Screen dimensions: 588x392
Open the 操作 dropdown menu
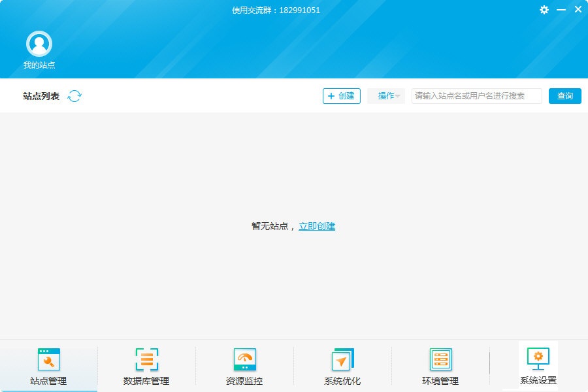[385, 95]
